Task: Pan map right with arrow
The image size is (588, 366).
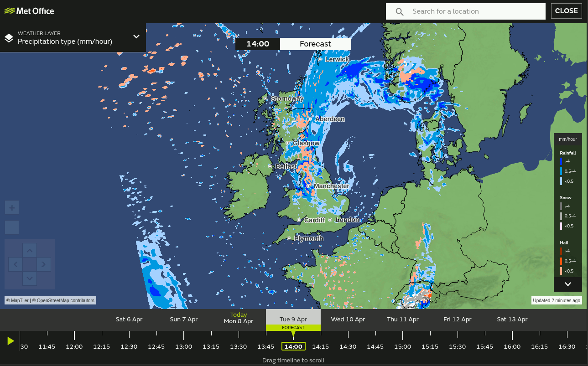Action: [x=44, y=264]
